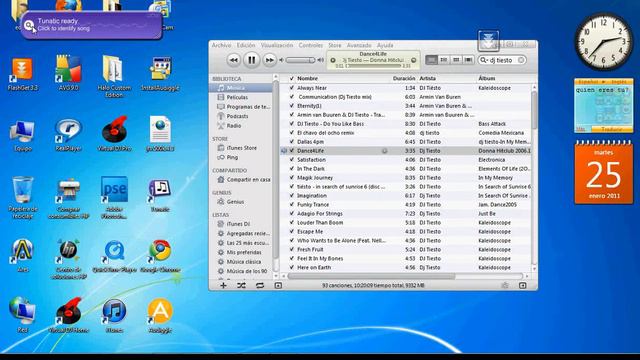Open Música de los 90 playlist

pyautogui.click(x=241, y=271)
